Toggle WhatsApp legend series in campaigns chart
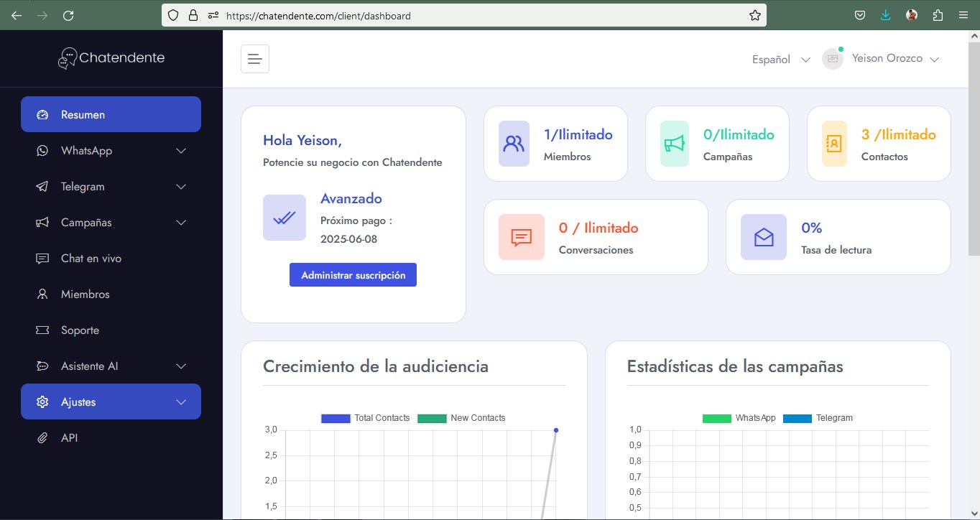This screenshot has height=520, width=980. pyautogui.click(x=739, y=418)
